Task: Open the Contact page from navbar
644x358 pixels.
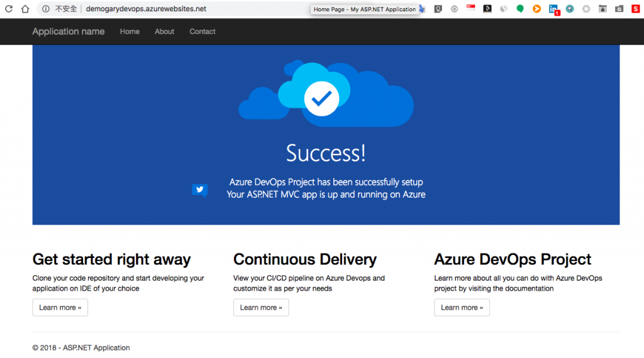Action: (203, 31)
